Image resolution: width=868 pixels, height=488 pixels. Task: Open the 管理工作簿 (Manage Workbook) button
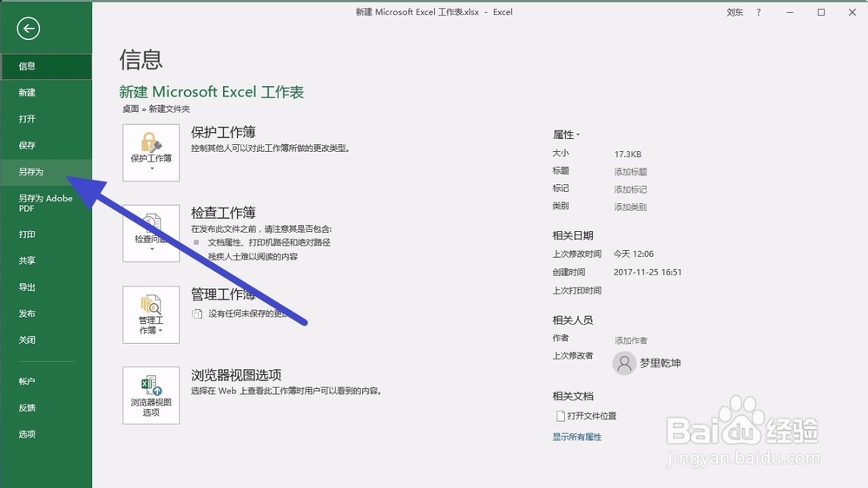pos(151,314)
